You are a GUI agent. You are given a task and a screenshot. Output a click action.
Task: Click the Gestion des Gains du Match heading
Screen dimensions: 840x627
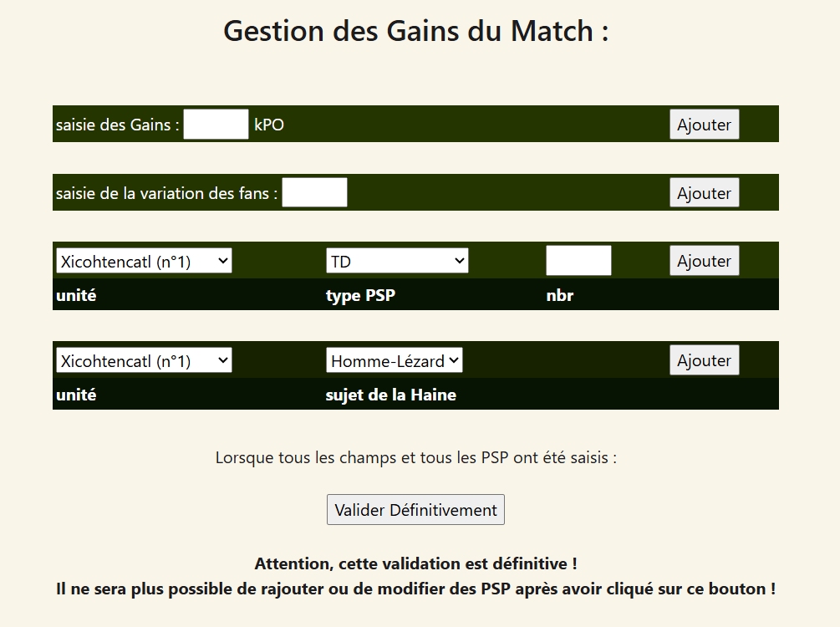point(415,31)
